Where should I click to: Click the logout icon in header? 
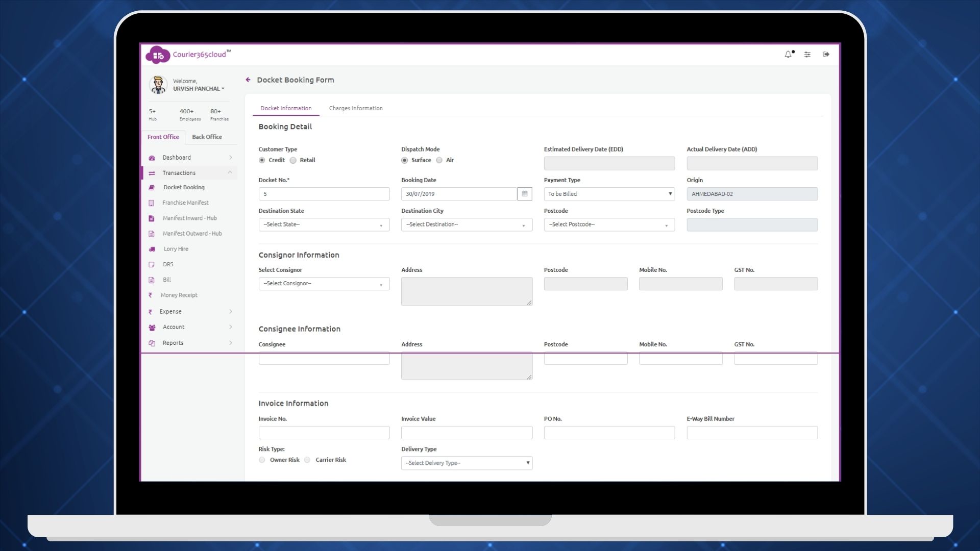826,54
